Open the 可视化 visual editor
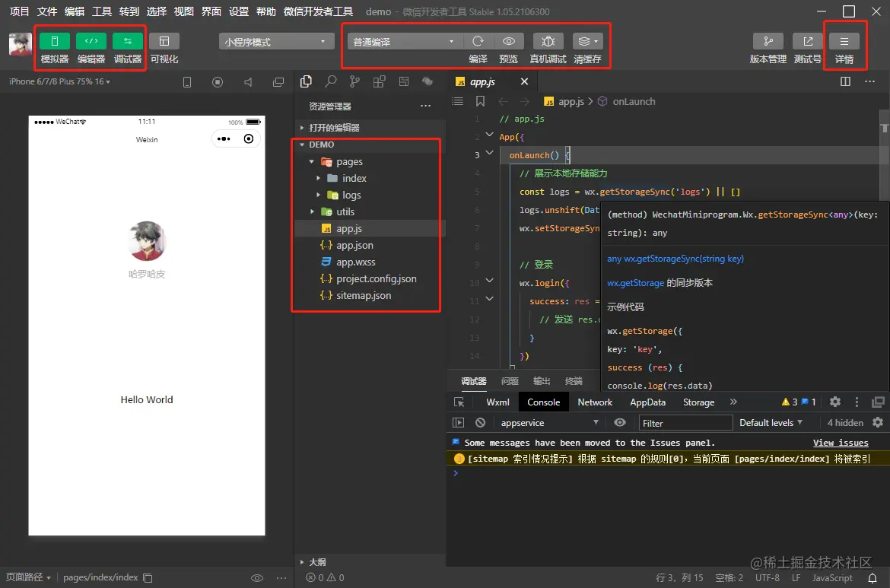The width and height of the screenshot is (890, 588). point(164,41)
